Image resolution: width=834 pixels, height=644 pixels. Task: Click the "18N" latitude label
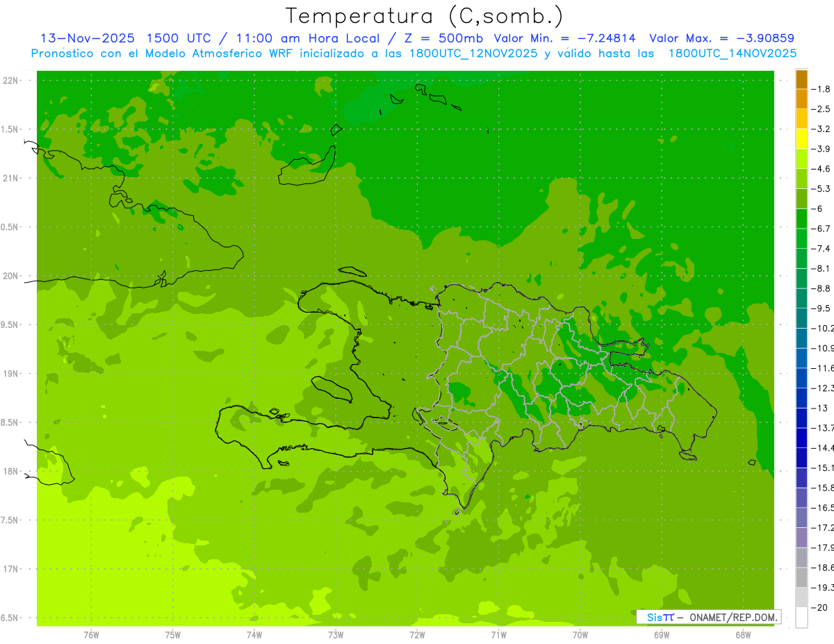[x=10, y=472]
